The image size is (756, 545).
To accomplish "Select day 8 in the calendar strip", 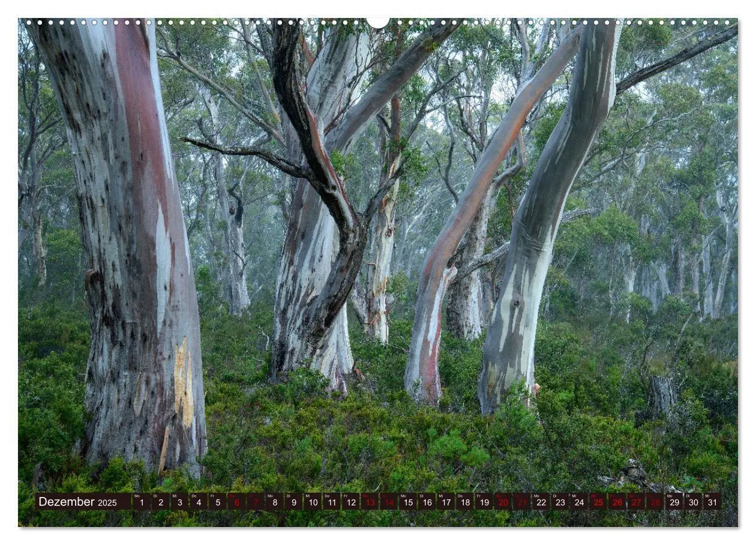I will [x=274, y=502].
